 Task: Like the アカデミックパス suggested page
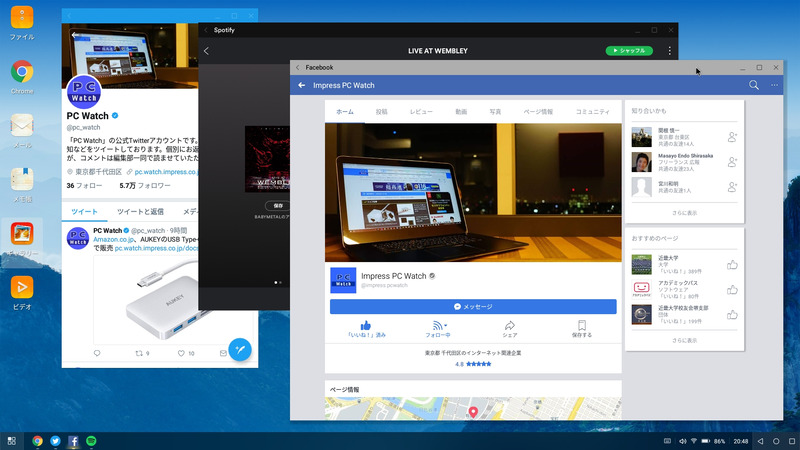point(732,290)
